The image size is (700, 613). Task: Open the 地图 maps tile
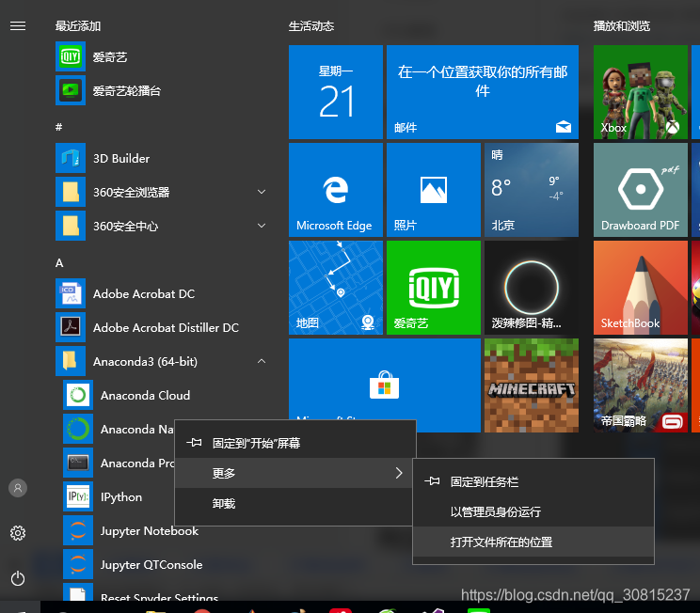click(x=336, y=288)
